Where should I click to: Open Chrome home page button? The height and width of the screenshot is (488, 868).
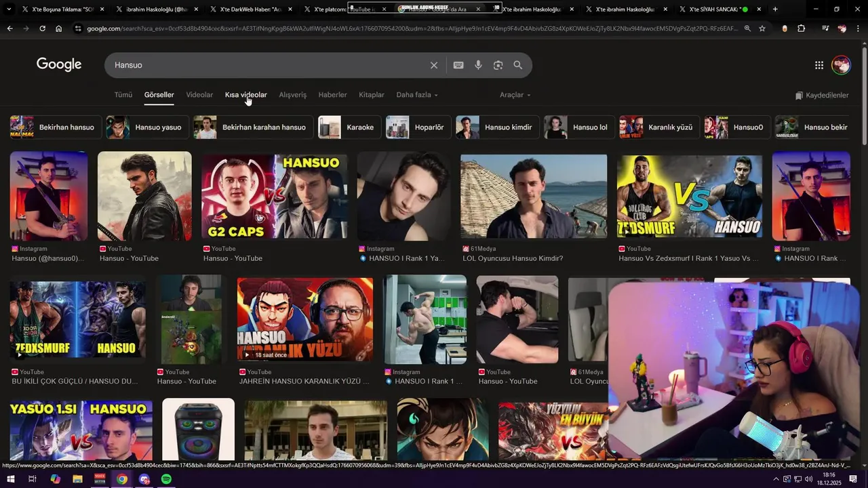59,28
